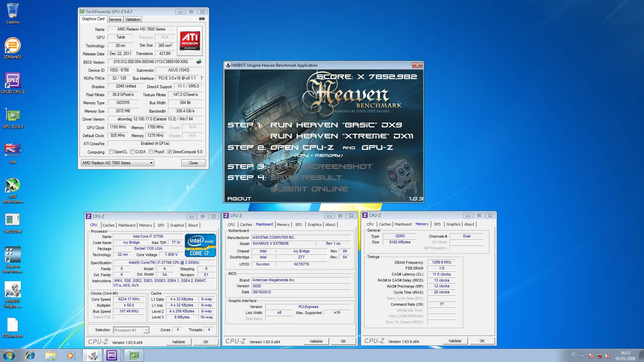Click the BIOS save chip icon in GPU-Z

199,62
